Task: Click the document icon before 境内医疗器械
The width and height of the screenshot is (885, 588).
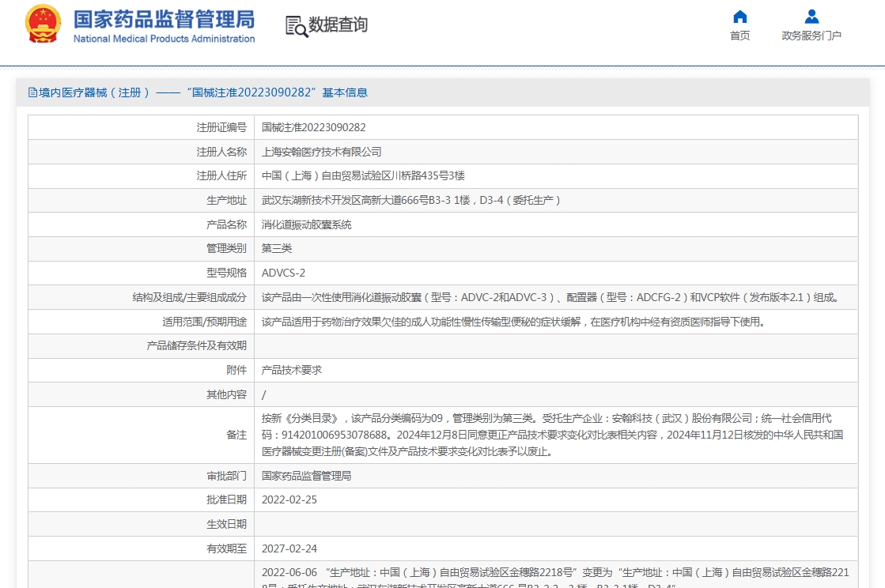Action: (32, 92)
